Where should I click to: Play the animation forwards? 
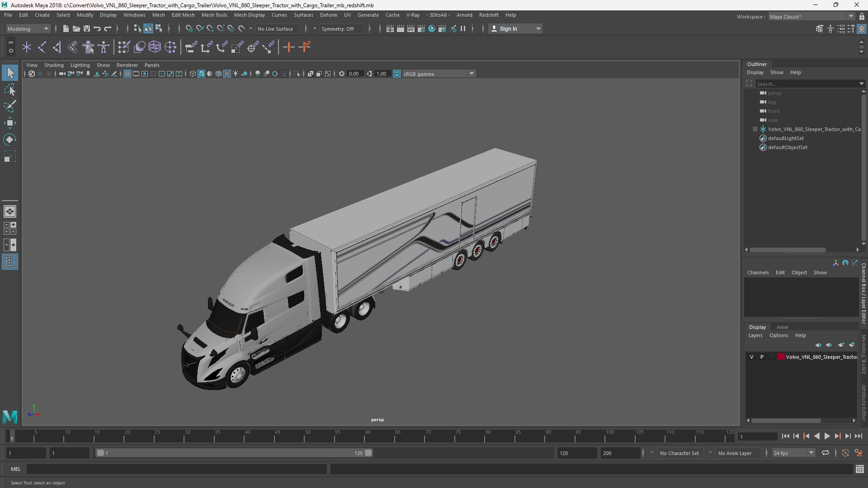[827, 436]
